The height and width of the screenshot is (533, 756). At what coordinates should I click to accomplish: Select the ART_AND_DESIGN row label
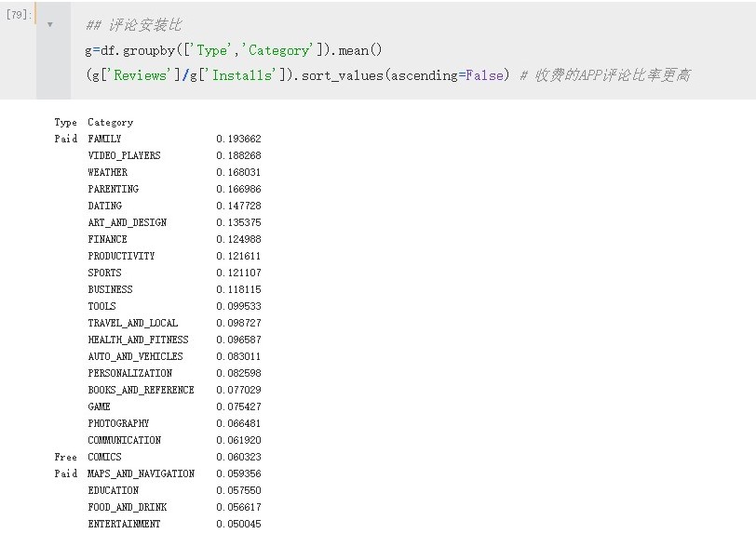click(x=128, y=222)
